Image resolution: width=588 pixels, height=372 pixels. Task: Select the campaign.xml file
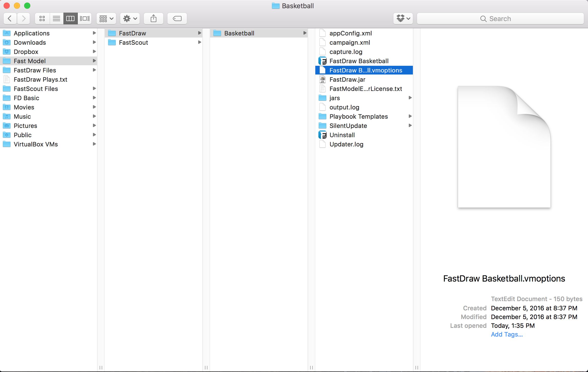click(364, 42)
